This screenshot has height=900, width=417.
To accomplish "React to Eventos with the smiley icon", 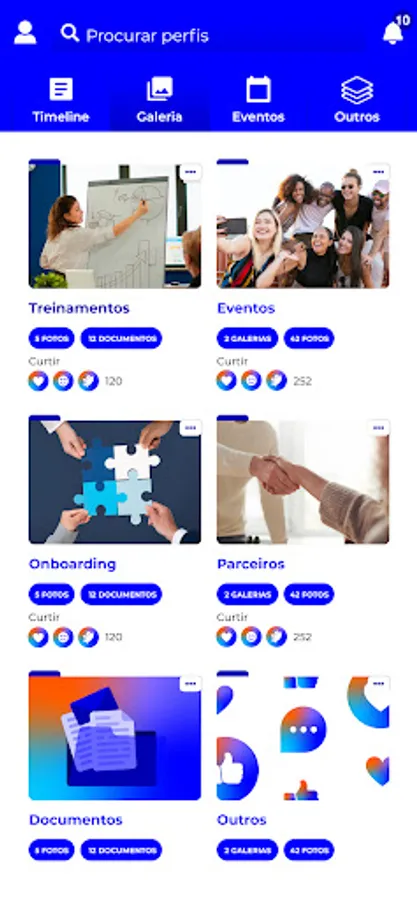I will tap(251, 381).
